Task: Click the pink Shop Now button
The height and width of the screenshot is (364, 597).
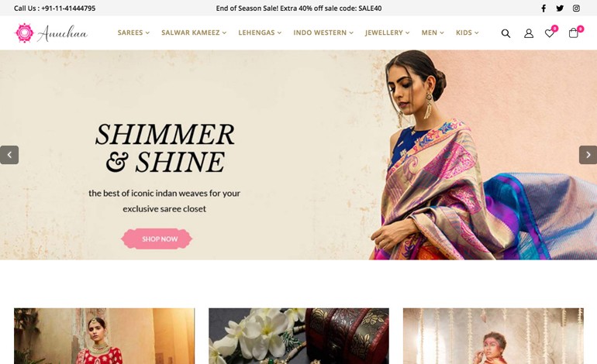Action: 157,239
